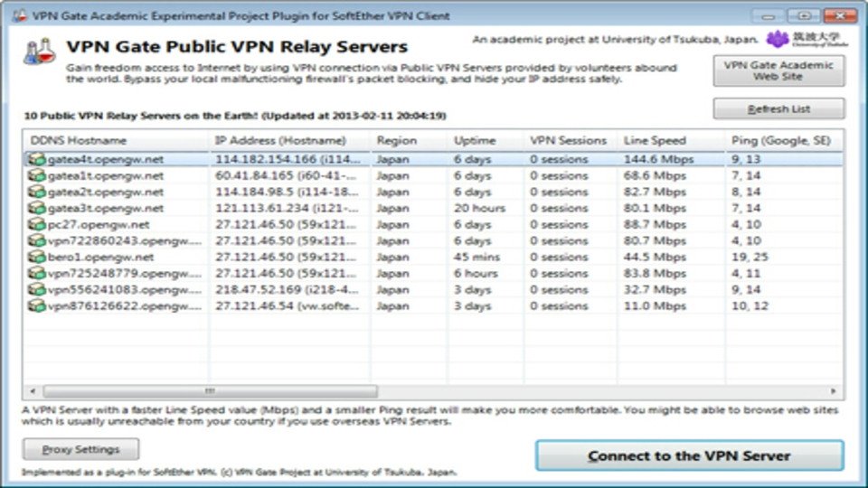This screenshot has height=488, width=868.
Task: Select hostname gatea4t.opengw.net
Action: (x=105, y=159)
